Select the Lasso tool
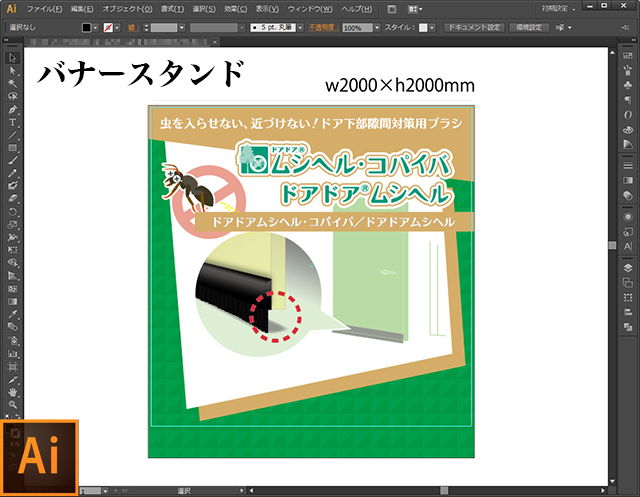The height and width of the screenshot is (497, 640). [13, 96]
